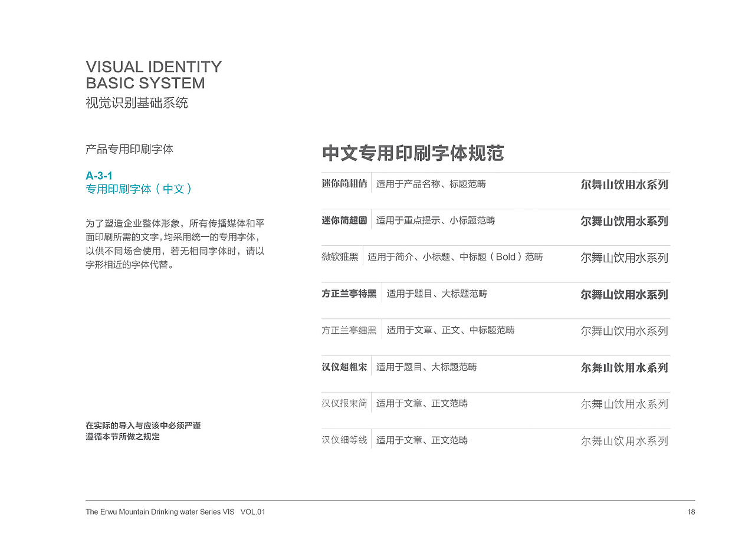This screenshot has height=560, width=755.
Task: Click the 迷你简超圆 sample "尔舞山饮用水系列"
Action: [625, 221]
